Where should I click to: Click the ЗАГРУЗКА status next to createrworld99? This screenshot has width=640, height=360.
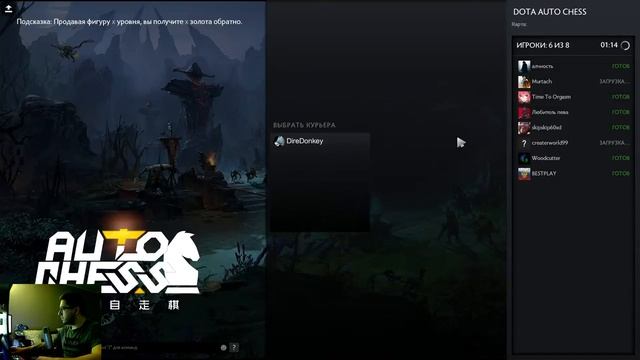(x=615, y=143)
